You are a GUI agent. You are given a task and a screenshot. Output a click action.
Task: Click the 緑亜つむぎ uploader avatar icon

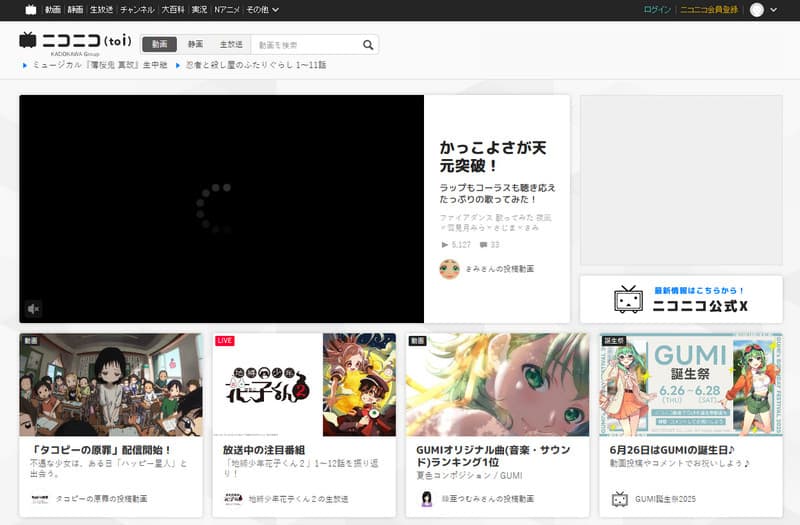[427, 498]
